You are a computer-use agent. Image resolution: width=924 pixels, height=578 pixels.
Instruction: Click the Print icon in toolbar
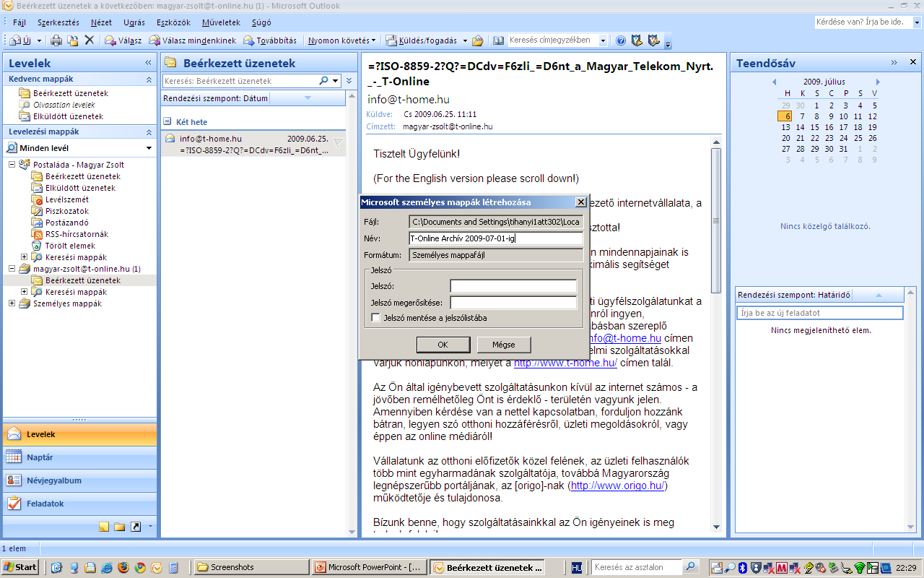[56, 40]
